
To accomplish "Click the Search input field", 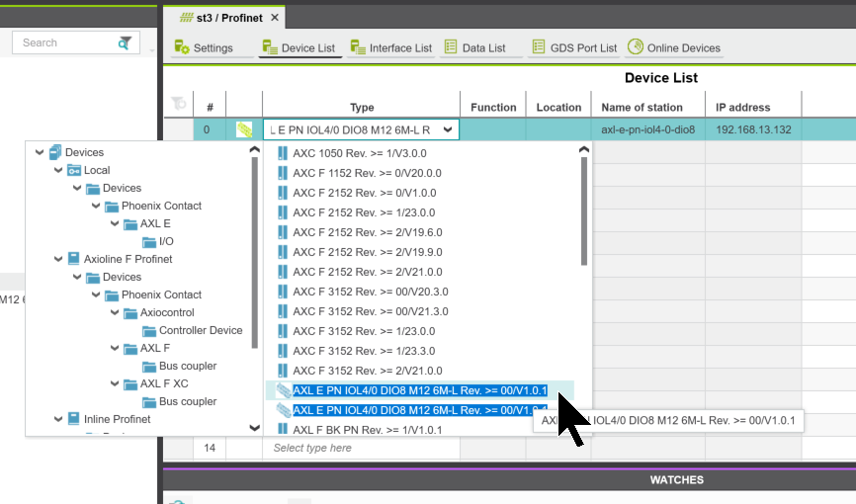I will [x=65, y=42].
